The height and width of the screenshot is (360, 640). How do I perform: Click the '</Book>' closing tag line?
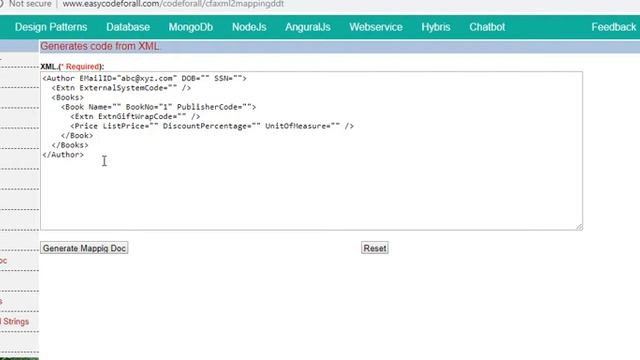click(x=77, y=136)
